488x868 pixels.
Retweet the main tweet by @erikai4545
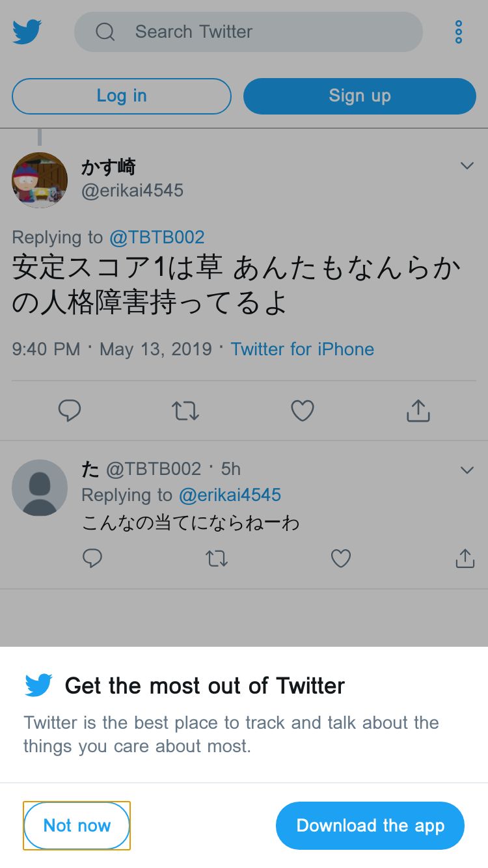185,411
